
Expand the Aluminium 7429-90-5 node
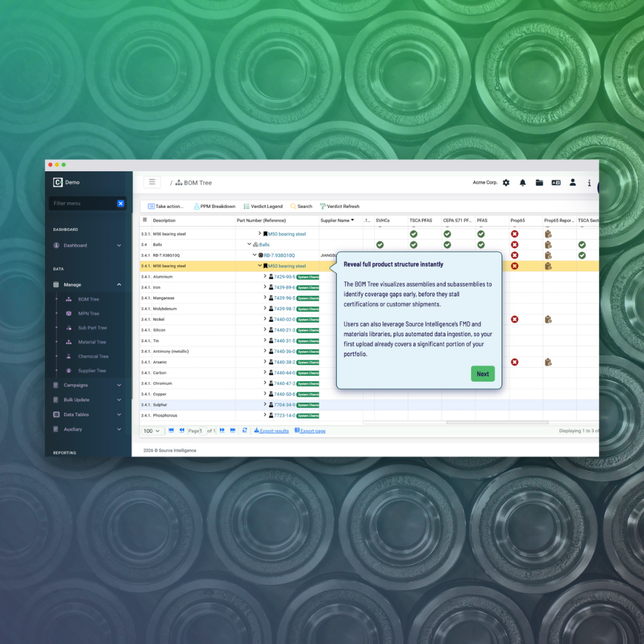tap(265, 276)
